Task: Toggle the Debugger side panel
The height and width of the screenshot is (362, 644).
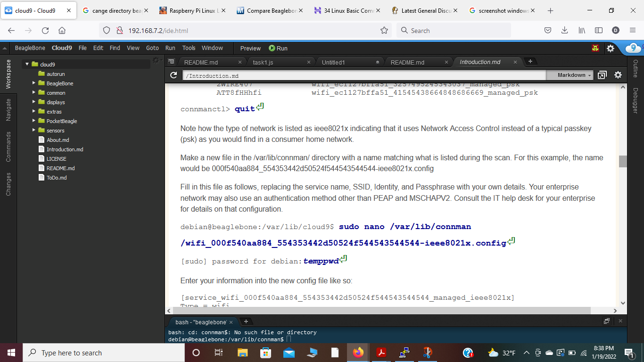Action: (636, 100)
